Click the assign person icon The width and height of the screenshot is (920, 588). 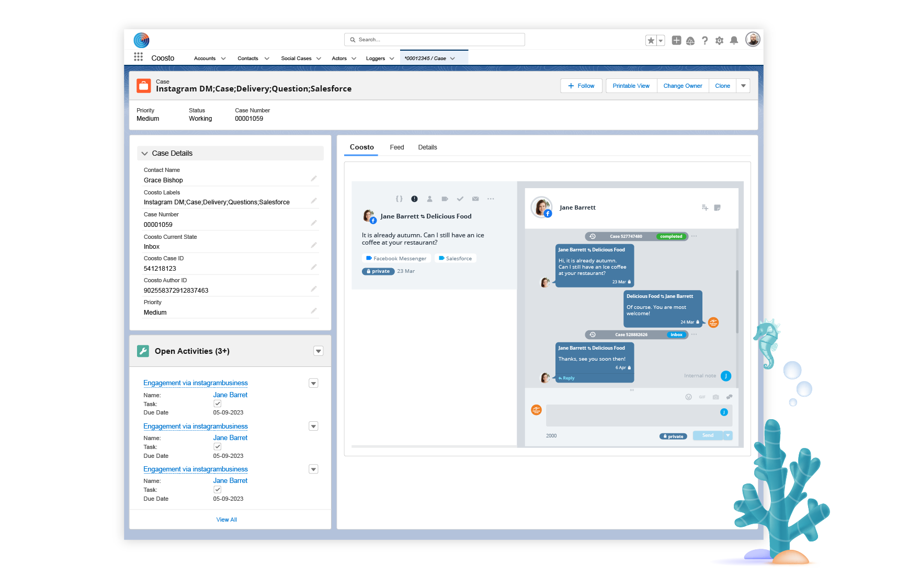tap(429, 199)
